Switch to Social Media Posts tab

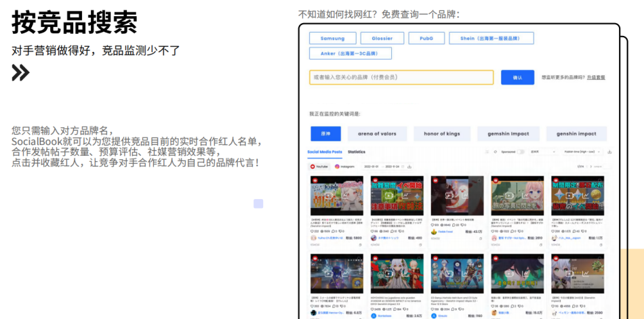325,152
